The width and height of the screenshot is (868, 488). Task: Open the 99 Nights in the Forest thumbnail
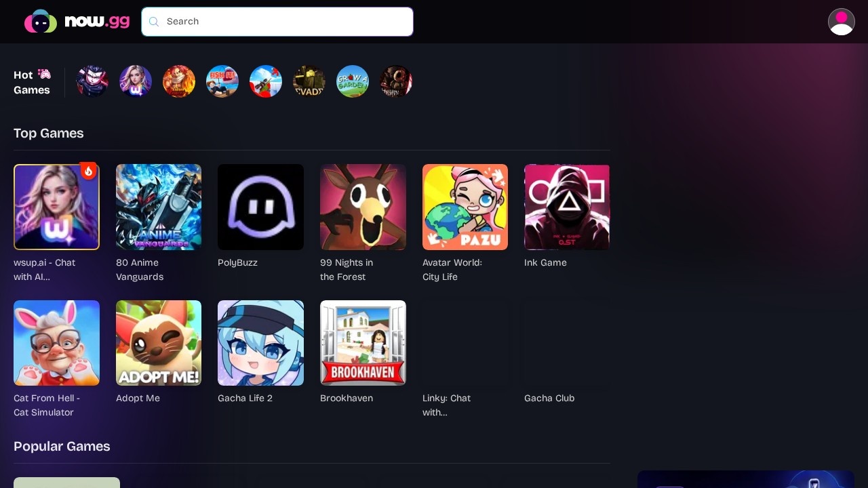(363, 207)
